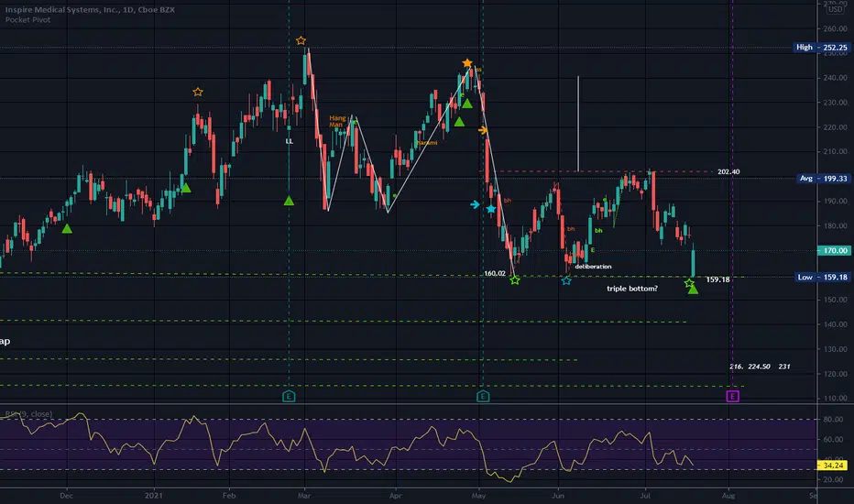
Task: Click the Pocket Pivot indicator label
Action: (x=27, y=19)
